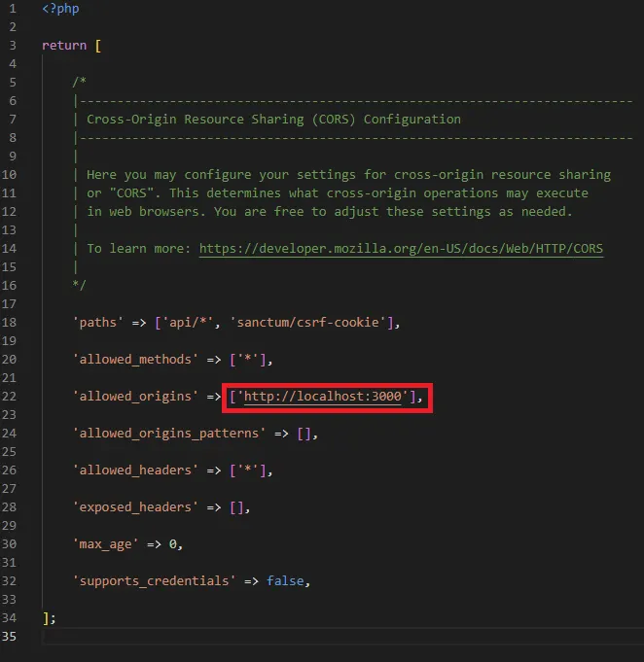Click the 'To learn more:' comment text
The width and height of the screenshot is (644, 662).
[138, 248]
